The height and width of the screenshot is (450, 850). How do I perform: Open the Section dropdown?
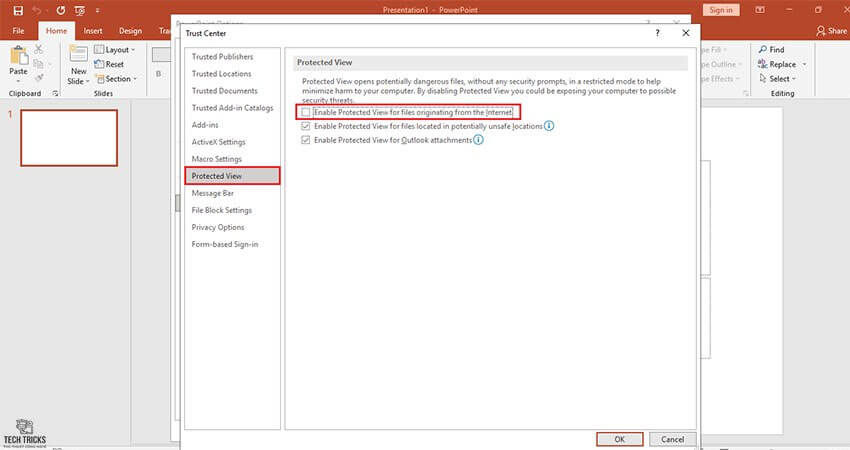[116, 79]
